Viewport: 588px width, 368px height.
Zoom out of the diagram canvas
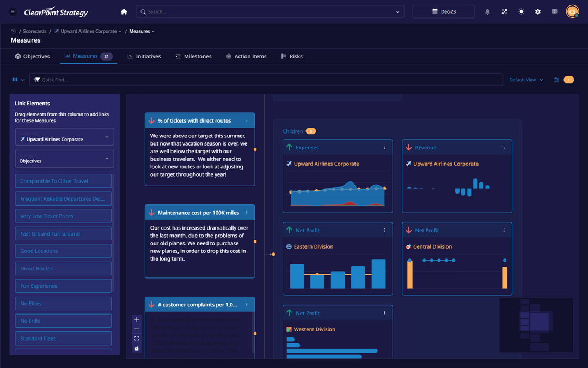click(137, 329)
